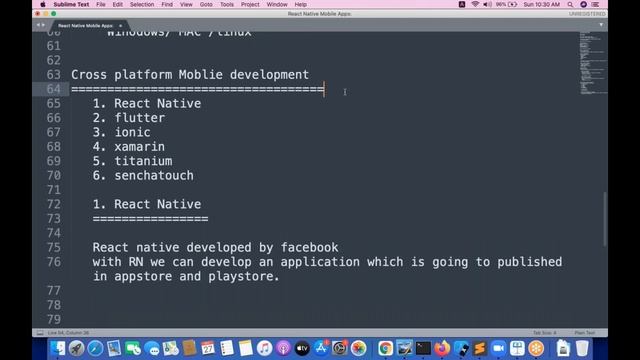Toggle the side bar panel switcher icon

tap(40, 333)
